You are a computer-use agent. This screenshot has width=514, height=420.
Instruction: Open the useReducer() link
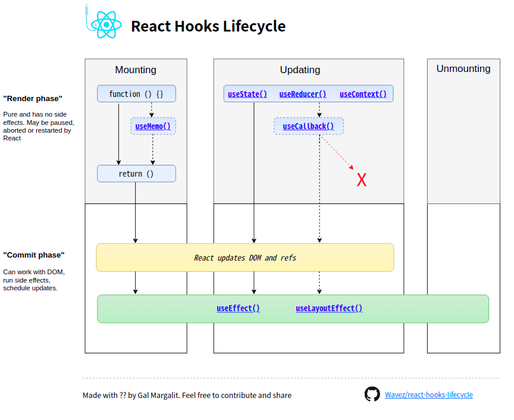[303, 94]
